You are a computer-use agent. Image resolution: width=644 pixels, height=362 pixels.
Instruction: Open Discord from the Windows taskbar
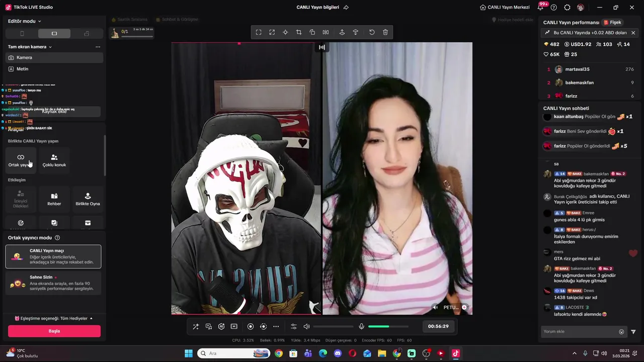338,353
